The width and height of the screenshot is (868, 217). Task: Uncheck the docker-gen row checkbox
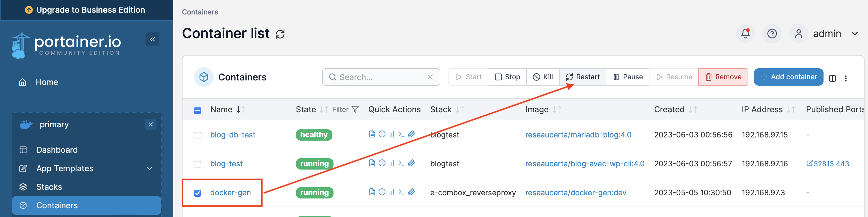(198, 193)
